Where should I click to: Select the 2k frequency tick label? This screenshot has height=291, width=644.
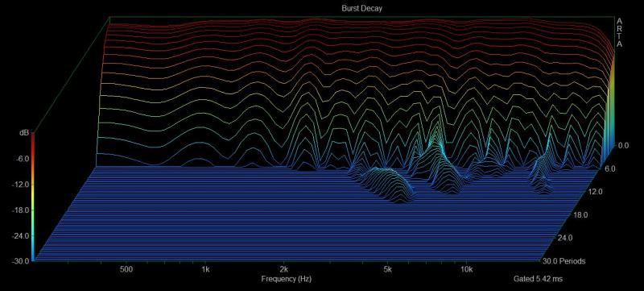[284, 269]
